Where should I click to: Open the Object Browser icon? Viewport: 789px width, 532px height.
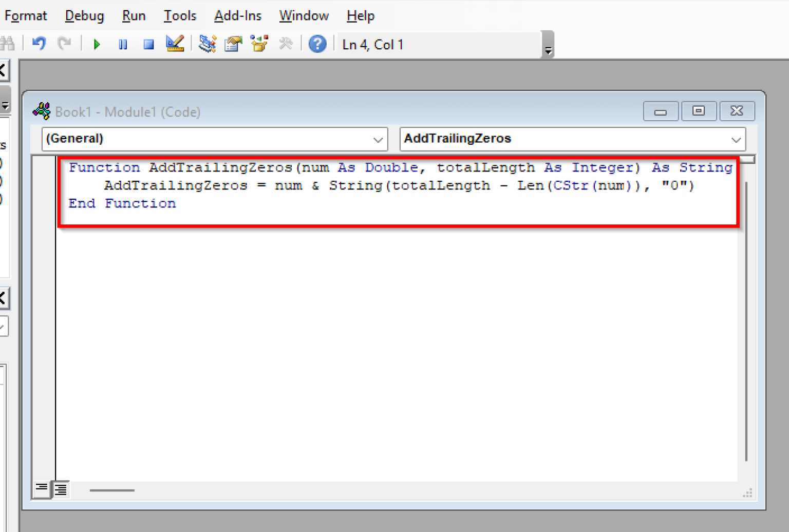point(259,44)
